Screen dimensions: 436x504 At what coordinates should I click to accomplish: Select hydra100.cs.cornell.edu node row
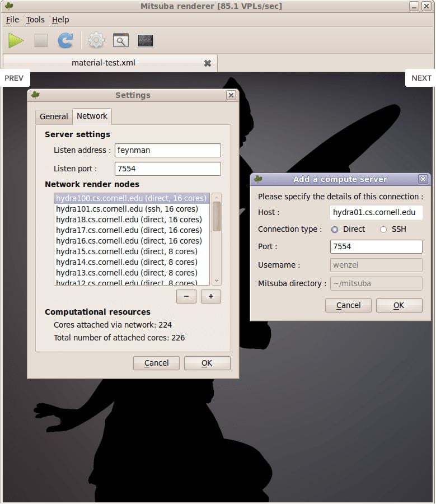(132, 198)
